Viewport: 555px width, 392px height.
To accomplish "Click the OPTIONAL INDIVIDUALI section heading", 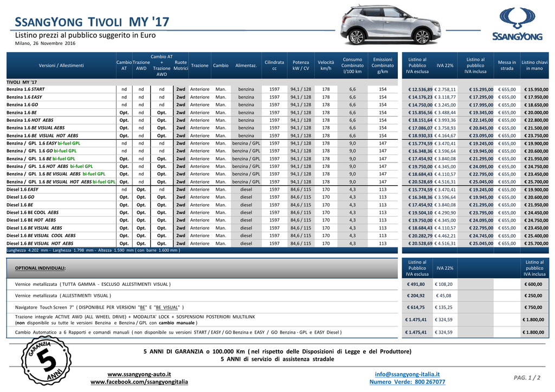I will [40, 268].
